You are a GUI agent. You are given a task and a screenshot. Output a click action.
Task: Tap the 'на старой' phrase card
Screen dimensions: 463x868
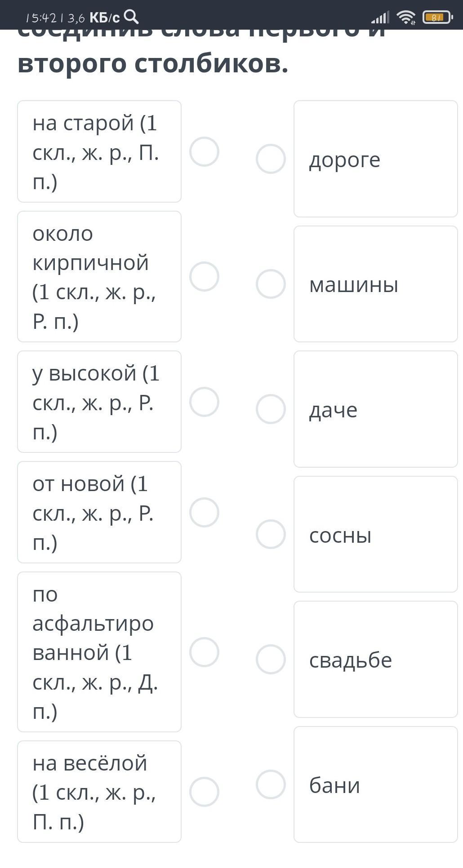click(99, 152)
